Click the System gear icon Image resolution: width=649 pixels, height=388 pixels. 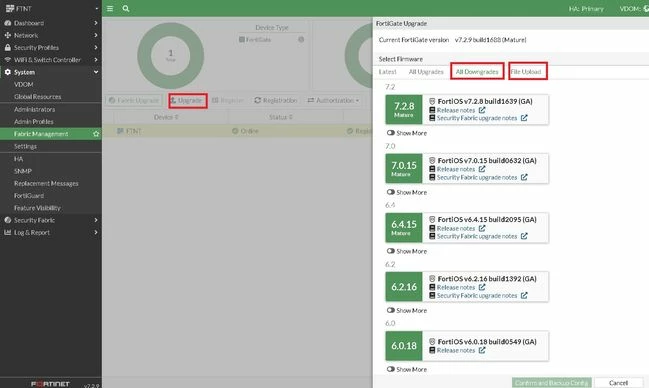pos(7,72)
